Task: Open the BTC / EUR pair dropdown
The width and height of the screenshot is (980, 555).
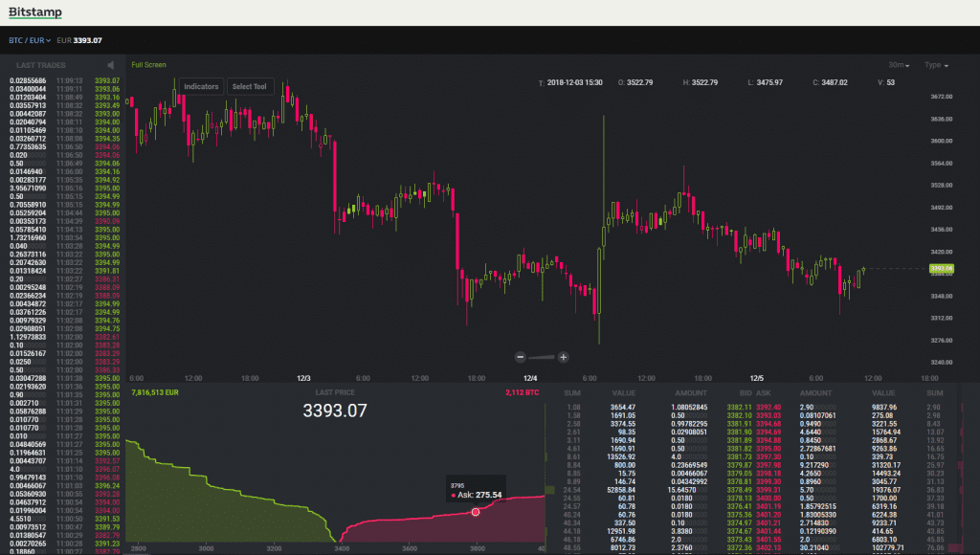Action: [x=30, y=40]
